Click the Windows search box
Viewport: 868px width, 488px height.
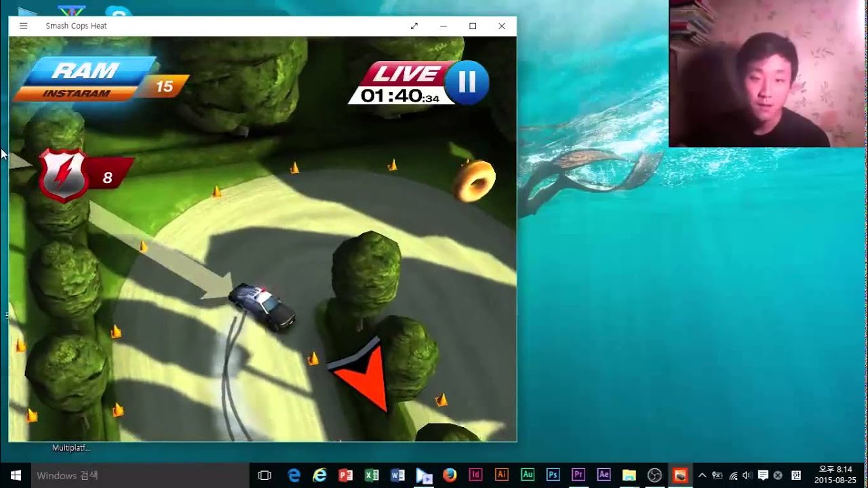click(x=141, y=475)
